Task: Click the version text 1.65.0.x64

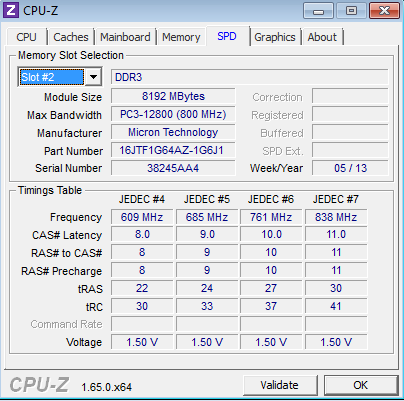Action: [x=107, y=387]
